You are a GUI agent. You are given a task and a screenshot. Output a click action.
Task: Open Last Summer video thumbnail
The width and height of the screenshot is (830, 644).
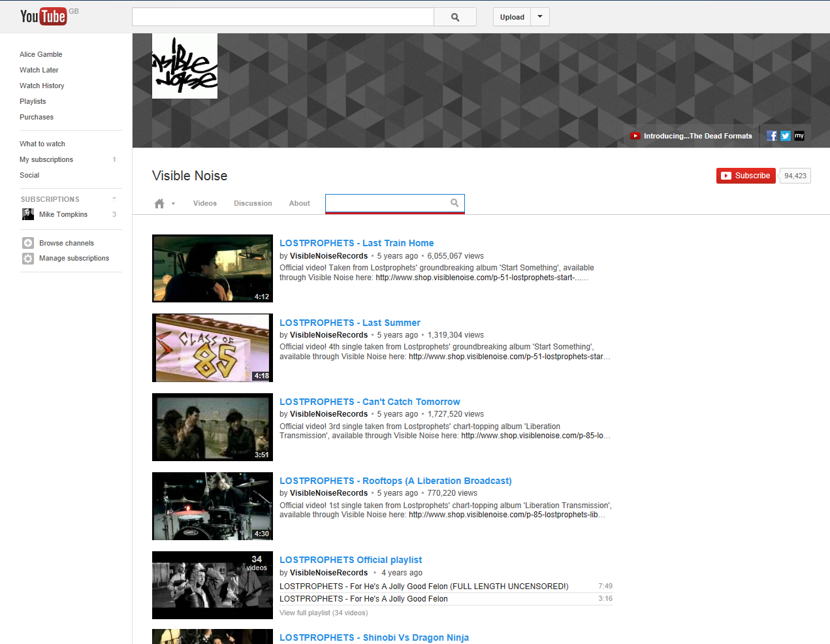click(212, 347)
